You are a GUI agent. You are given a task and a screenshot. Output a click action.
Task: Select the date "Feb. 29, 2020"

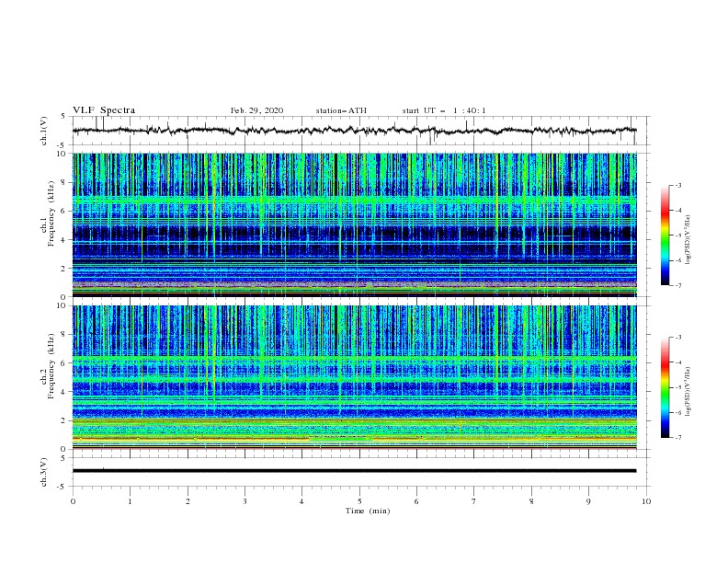click(256, 110)
